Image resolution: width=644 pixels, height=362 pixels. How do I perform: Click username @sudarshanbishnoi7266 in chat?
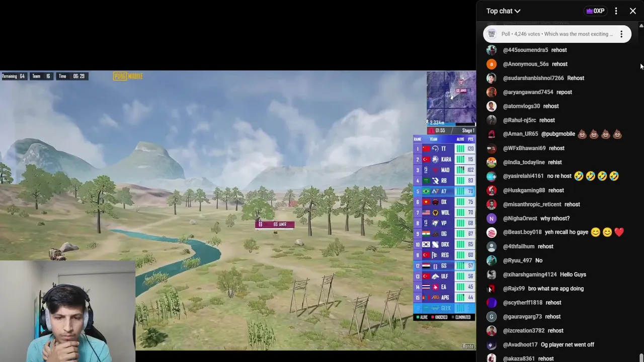pyautogui.click(x=533, y=78)
